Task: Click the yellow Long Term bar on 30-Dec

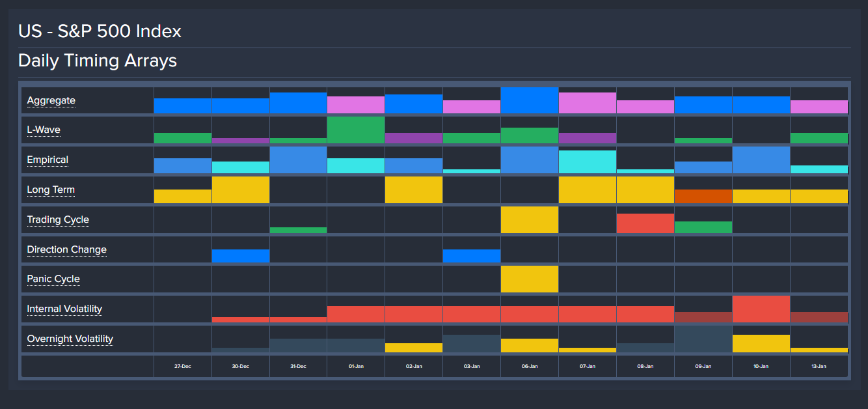Action: point(241,190)
